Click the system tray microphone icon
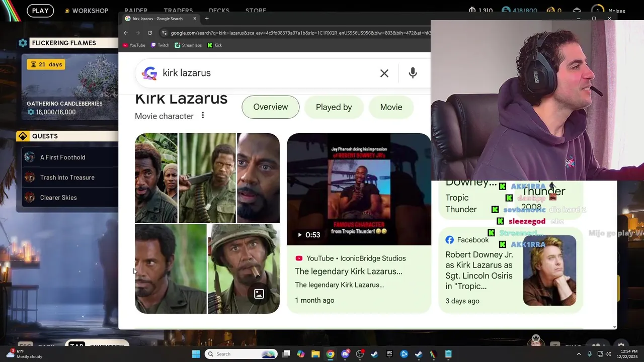The image size is (644, 362). 590,354
